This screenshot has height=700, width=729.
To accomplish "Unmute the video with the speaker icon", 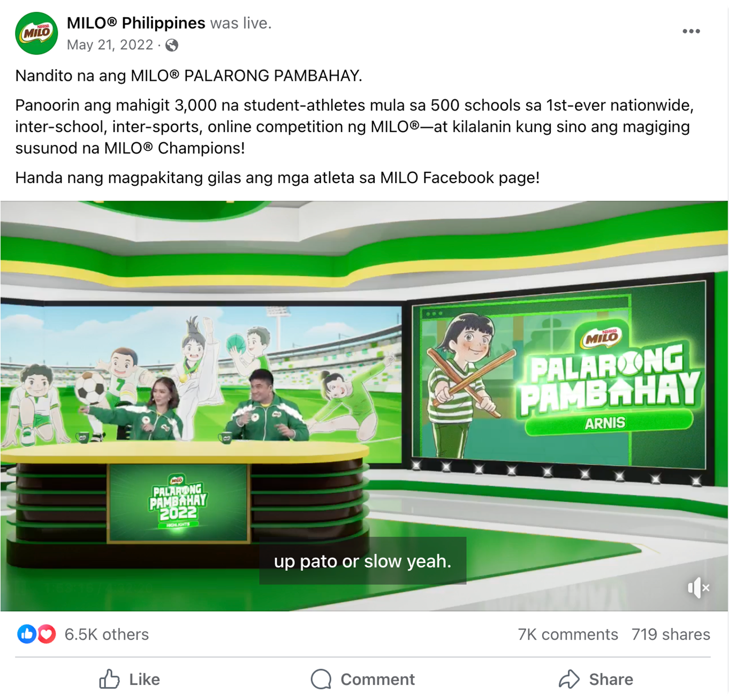I will (x=698, y=588).
